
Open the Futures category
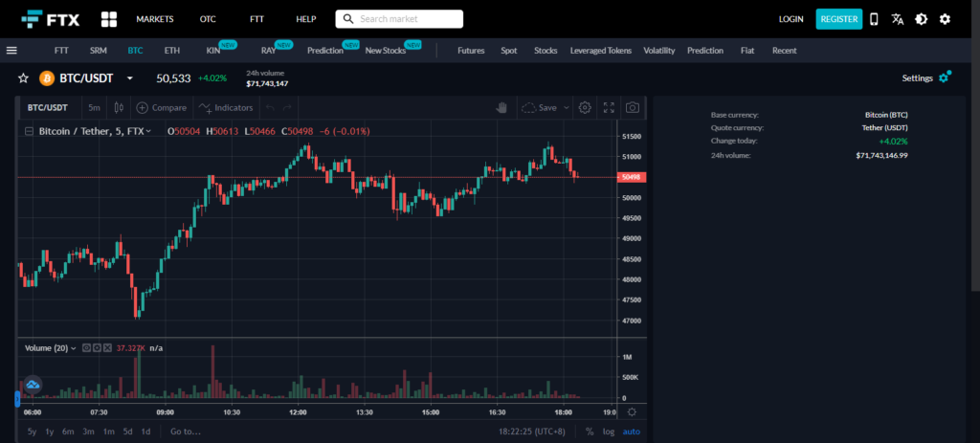click(471, 51)
